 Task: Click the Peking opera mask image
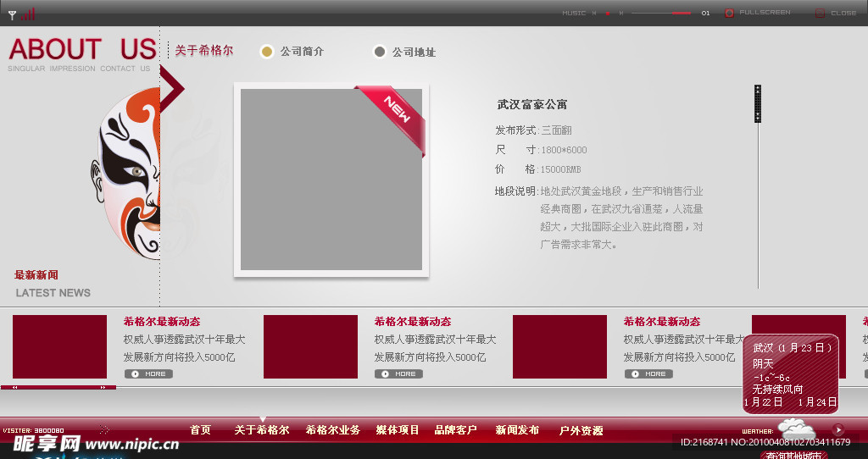pyautogui.click(x=125, y=173)
